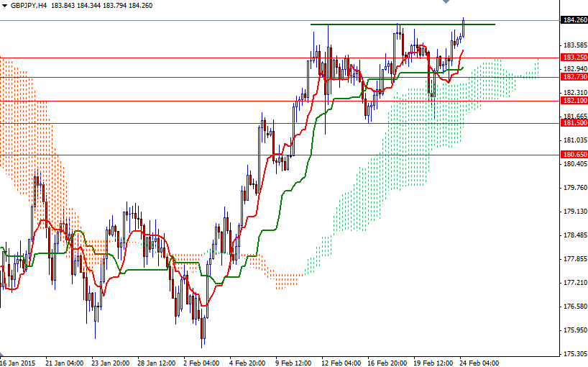Click the 16 Feb 20:00 time axis label
This screenshot has height=367, width=588.
(x=387, y=363)
